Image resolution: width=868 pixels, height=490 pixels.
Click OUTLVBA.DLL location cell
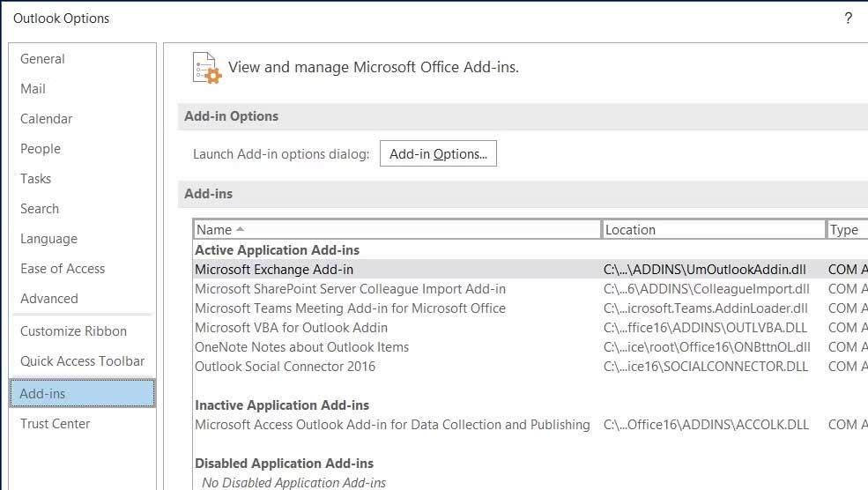(x=705, y=327)
